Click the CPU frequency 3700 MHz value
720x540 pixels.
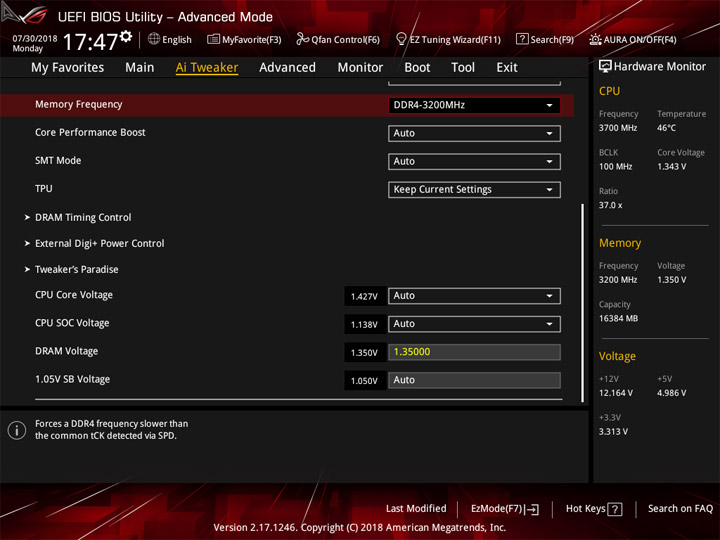618,128
